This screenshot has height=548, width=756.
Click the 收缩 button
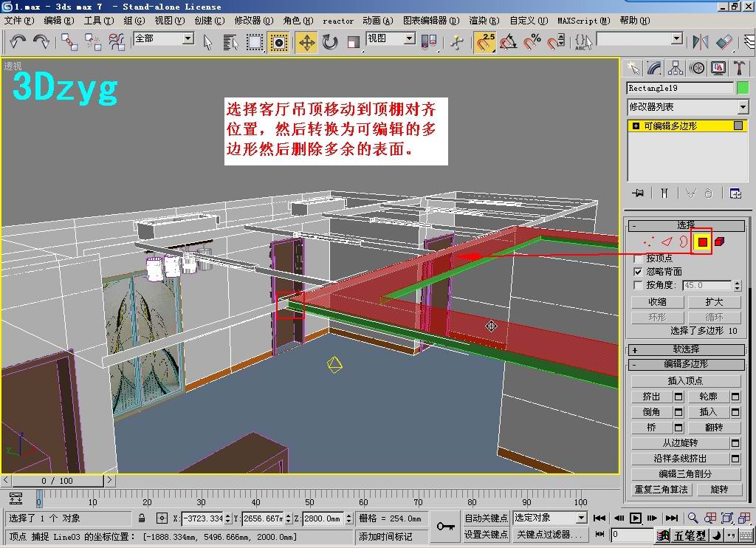tap(657, 302)
